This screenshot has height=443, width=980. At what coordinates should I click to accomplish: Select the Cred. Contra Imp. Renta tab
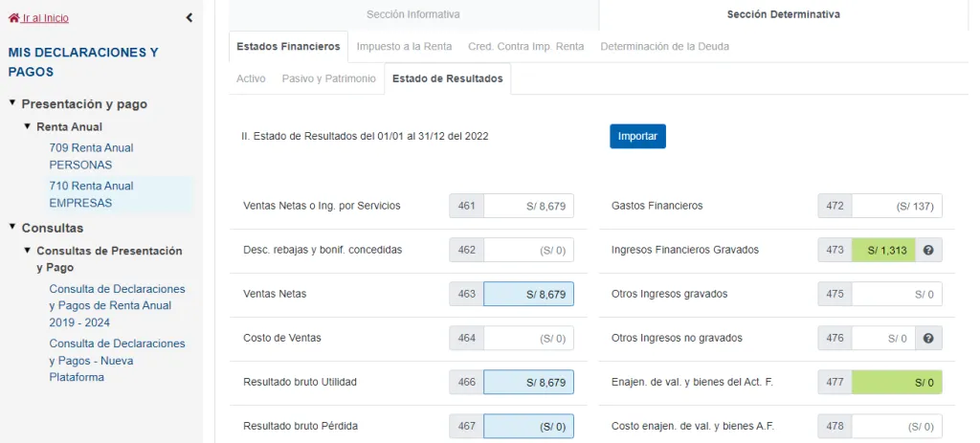(526, 46)
